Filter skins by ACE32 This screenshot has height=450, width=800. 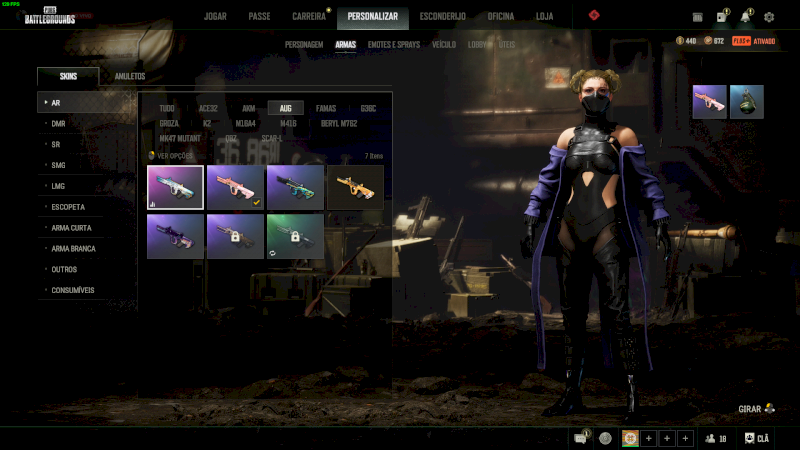(208, 108)
